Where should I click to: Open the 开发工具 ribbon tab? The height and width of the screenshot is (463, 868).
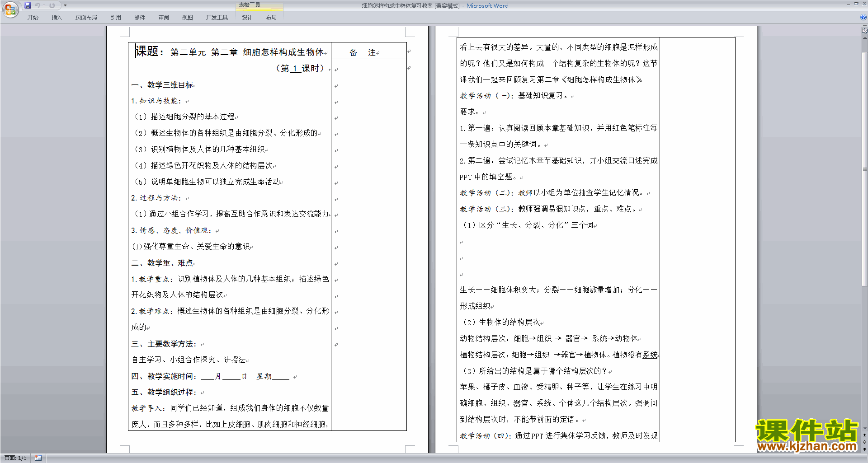click(x=217, y=17)
